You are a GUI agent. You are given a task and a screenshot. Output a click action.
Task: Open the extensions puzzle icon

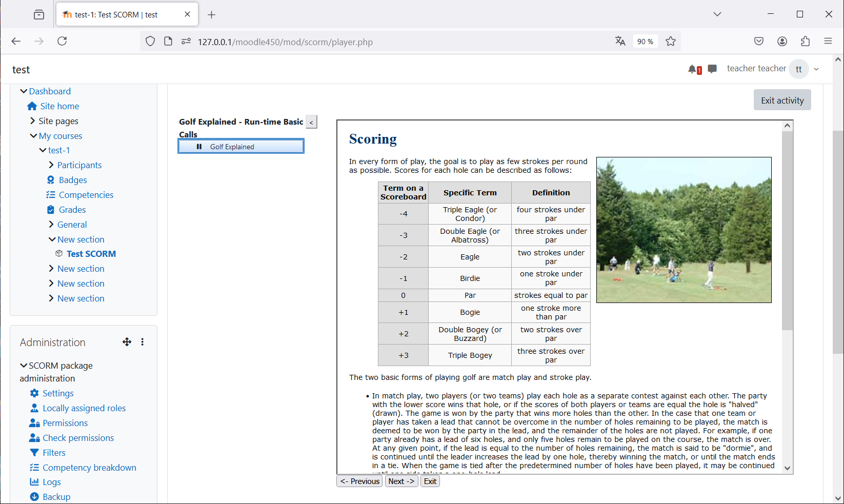(805, 42)
